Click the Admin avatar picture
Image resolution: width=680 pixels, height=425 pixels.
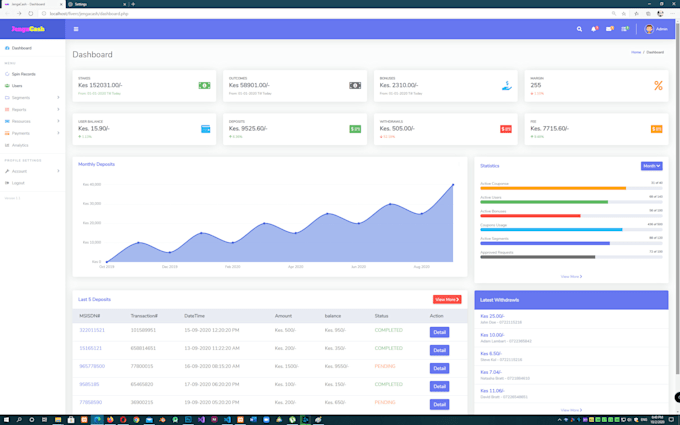pyautogui.click(x=649, y=29)
